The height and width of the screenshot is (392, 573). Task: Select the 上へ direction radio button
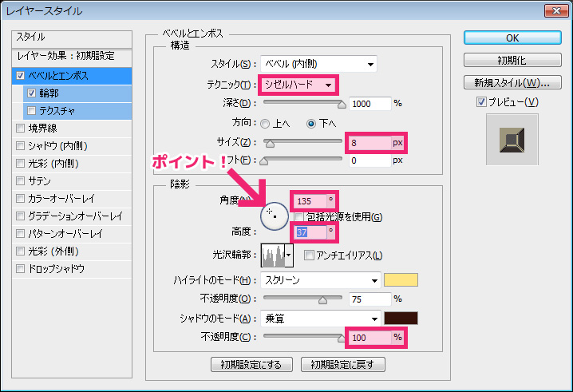coord(265,124)
